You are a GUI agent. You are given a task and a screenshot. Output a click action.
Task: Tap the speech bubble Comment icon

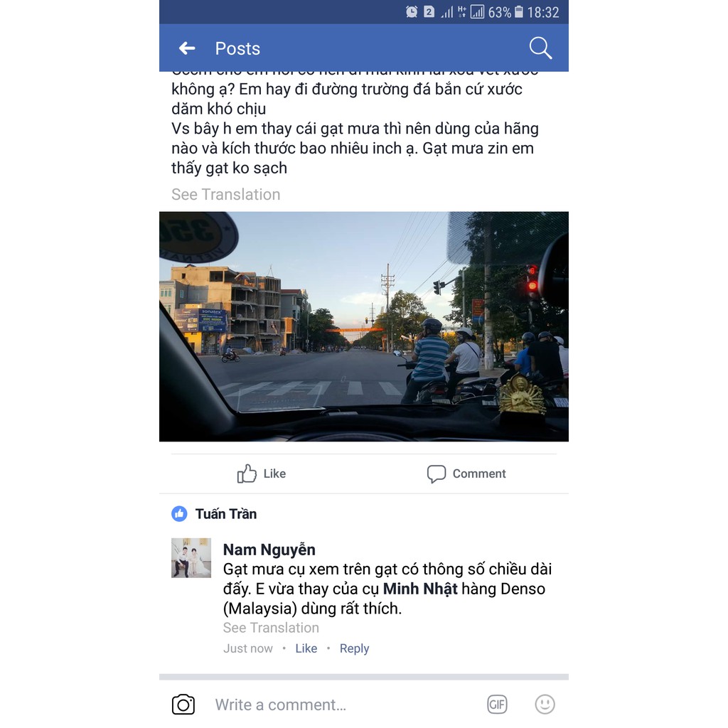point(436,474)
